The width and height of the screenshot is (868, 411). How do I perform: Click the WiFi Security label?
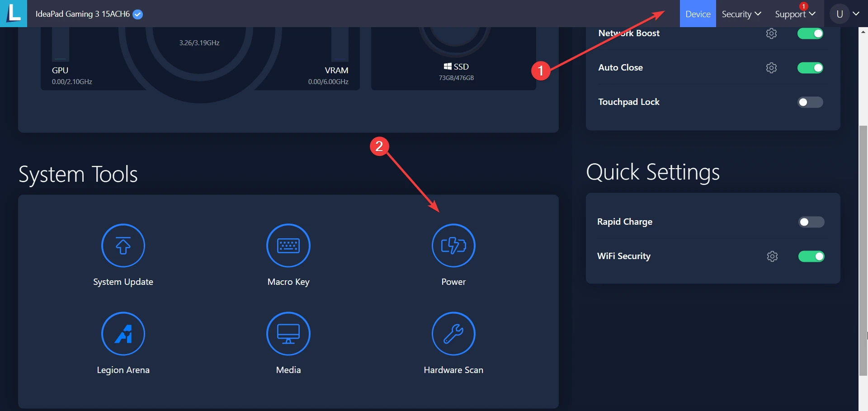pos(624,256)
